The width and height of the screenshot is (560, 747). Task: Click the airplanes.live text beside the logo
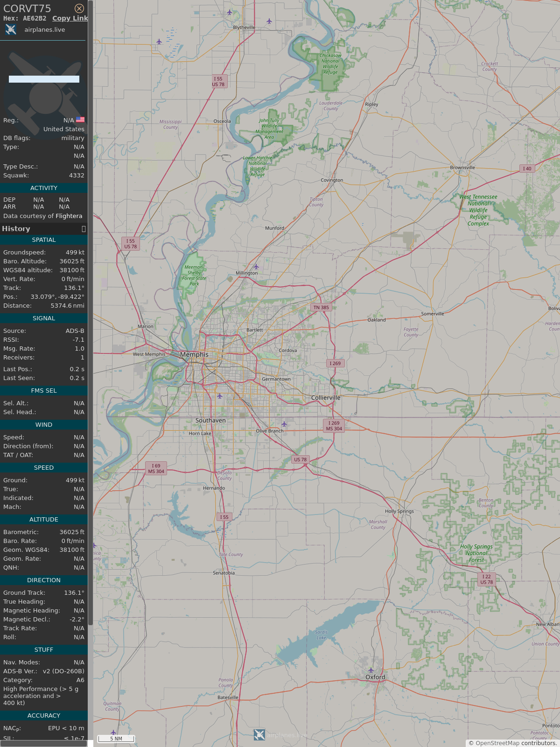click(x=45, y=29)
